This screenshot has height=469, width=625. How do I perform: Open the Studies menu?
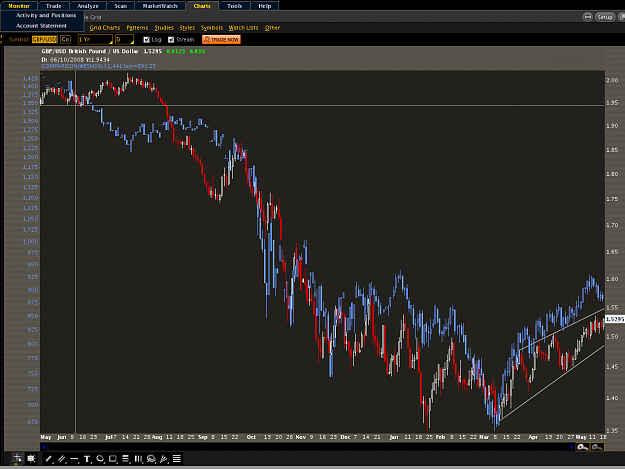(164, 27)
